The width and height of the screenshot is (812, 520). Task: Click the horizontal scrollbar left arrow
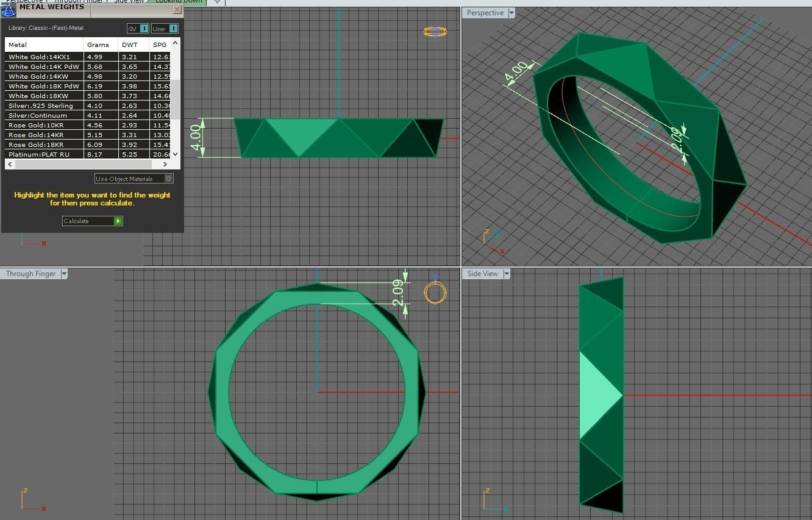point(10,164)
